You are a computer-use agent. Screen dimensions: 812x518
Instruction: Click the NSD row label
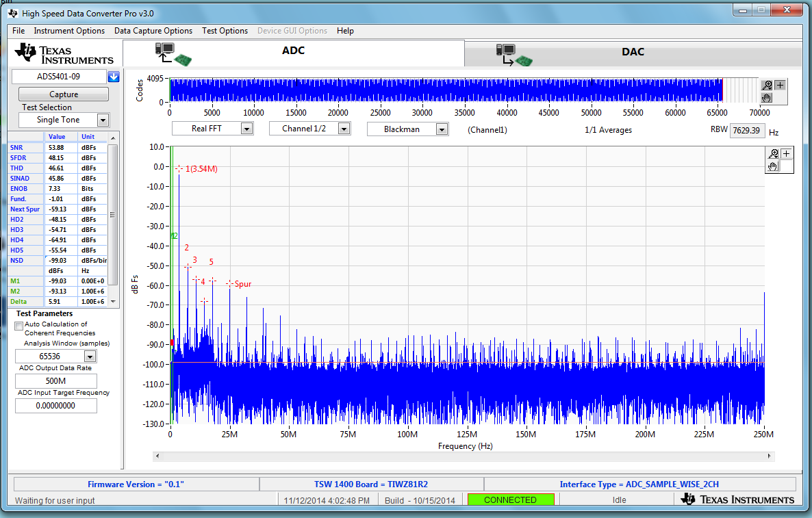16,260
